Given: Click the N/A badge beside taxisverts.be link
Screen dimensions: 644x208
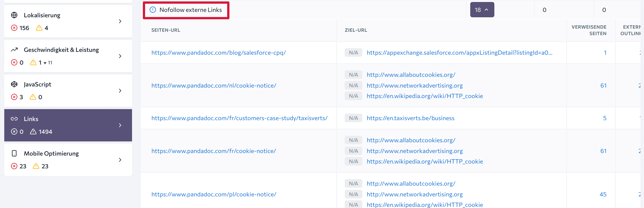Looking at the screenshot, I should 354,118.
